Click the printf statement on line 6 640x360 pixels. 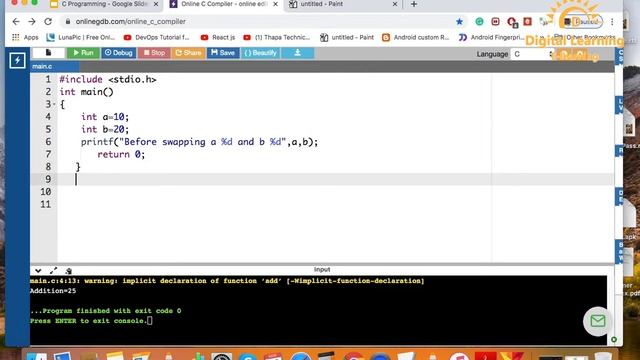199,142
